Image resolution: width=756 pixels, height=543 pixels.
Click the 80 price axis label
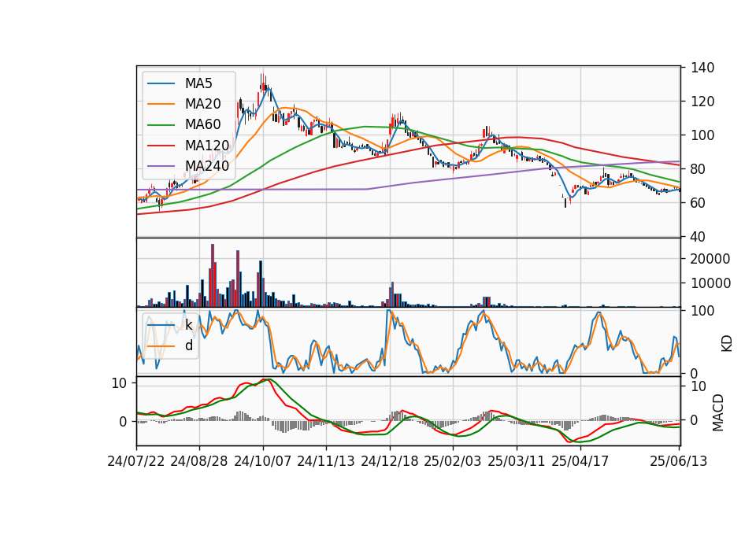click(699, 169)
